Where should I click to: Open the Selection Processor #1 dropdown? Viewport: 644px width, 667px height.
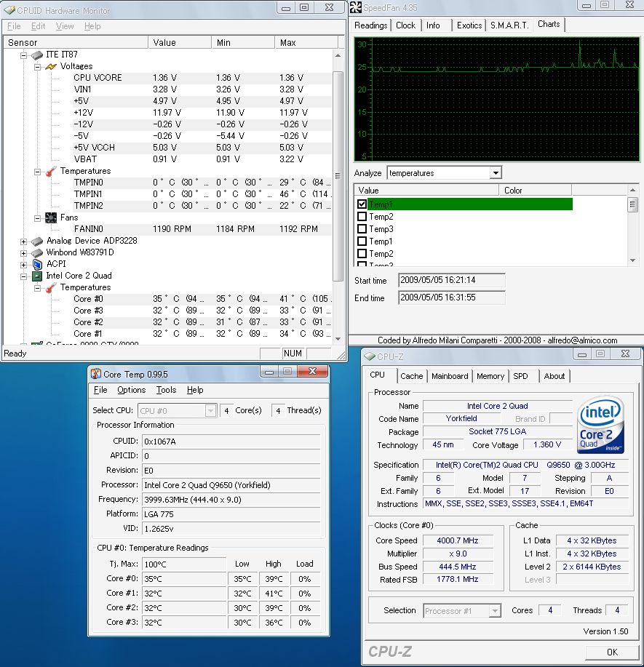pyautogui.click(x=495, y=611)
